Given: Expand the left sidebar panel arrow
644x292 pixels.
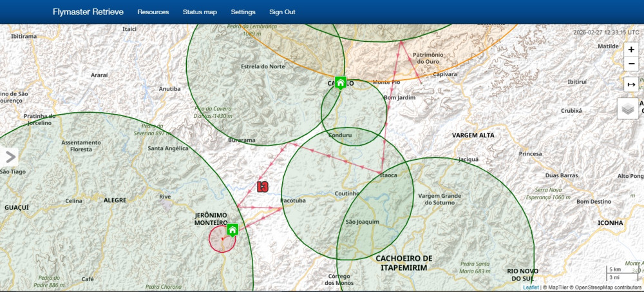Looking at the screenshot, I should pyautogui.click(x=10, y=157).
